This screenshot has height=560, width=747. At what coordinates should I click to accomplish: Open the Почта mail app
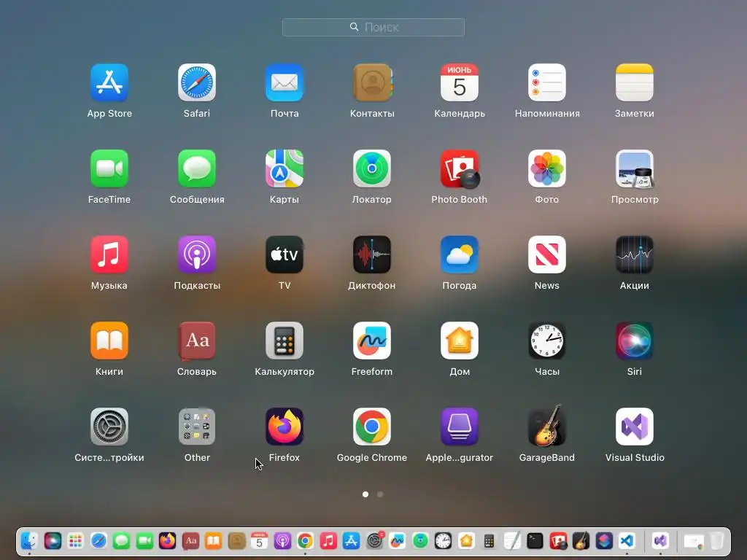(285, 83)
